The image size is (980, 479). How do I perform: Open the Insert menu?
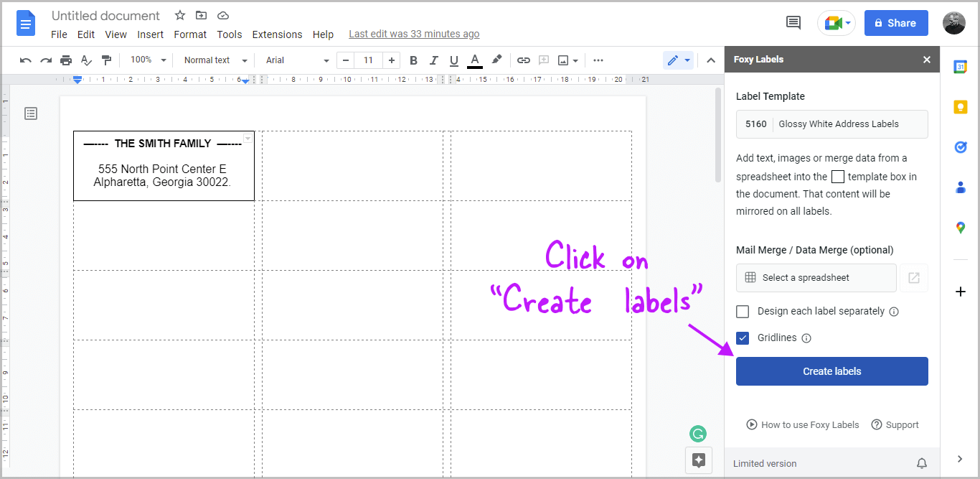coord(151,34)
